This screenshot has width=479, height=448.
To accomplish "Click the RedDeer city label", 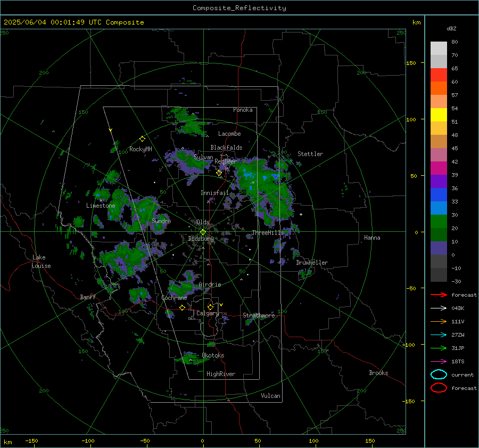I will pyautogui.click(x=226, y=161).
